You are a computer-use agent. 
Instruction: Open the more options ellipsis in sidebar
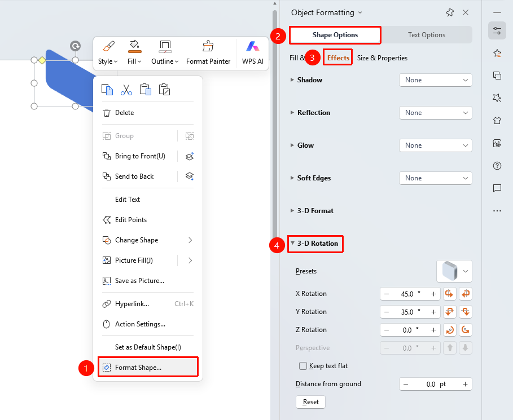497,211
